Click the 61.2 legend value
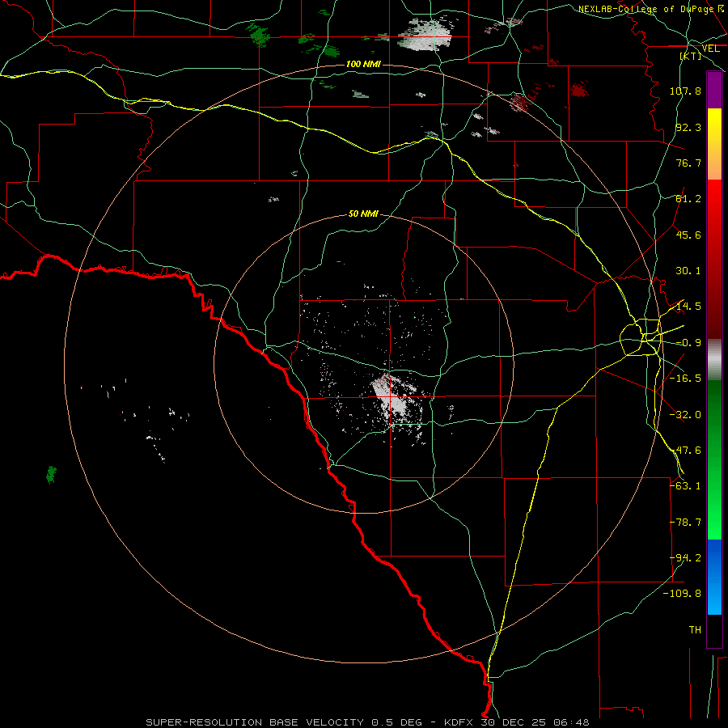Screen dimensions: 728x728 click(x=688, y=199)
